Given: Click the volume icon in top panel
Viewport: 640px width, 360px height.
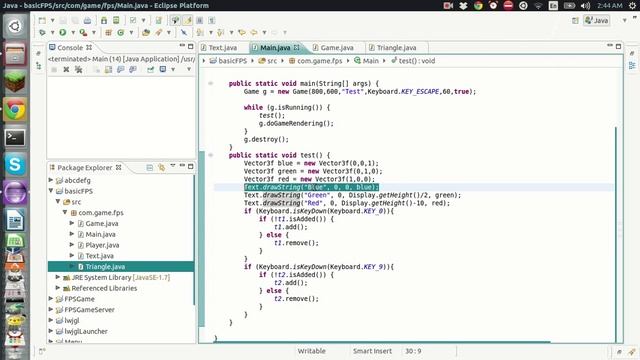Looking at the screenshot, I should tap(585, 6).
